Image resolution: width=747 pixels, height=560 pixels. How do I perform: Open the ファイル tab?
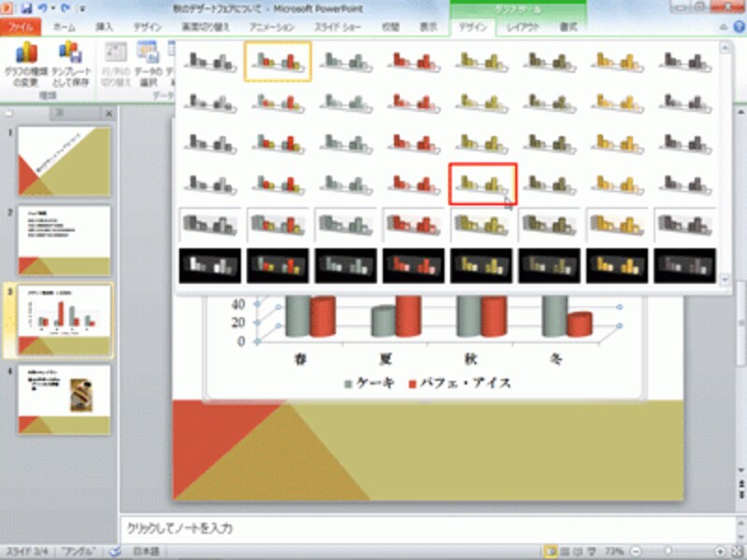[20, 27]
